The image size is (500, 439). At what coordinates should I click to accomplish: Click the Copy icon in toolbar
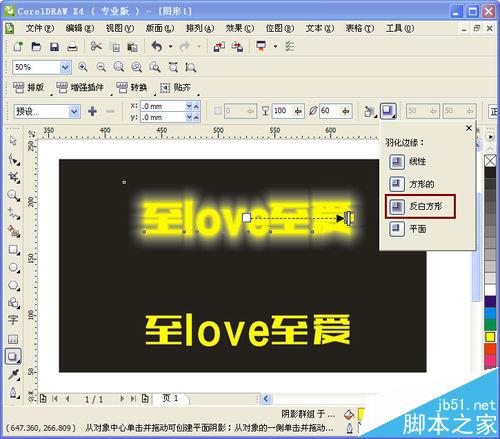click(115, 47)
